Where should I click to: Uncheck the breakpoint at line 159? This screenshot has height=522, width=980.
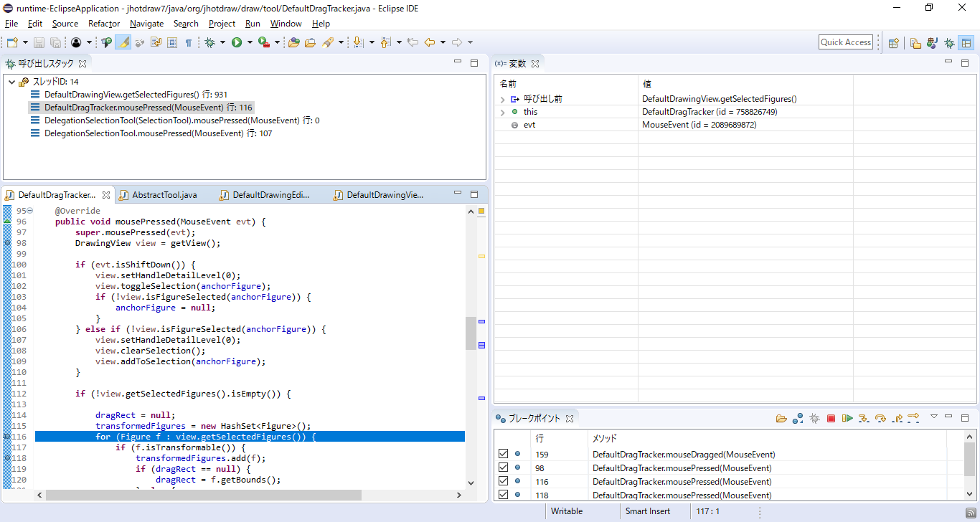[x=503, y=454]
